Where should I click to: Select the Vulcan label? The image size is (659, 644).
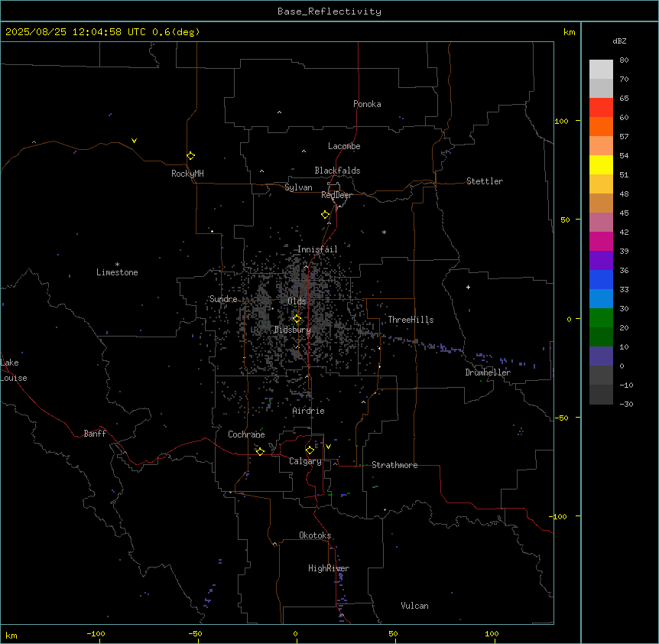414,606
